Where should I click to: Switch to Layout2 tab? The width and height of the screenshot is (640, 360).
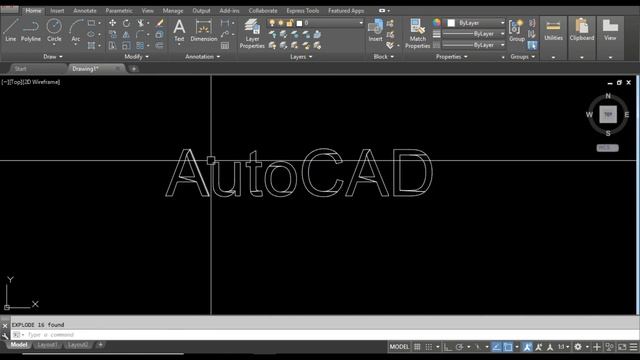point(78,345)
